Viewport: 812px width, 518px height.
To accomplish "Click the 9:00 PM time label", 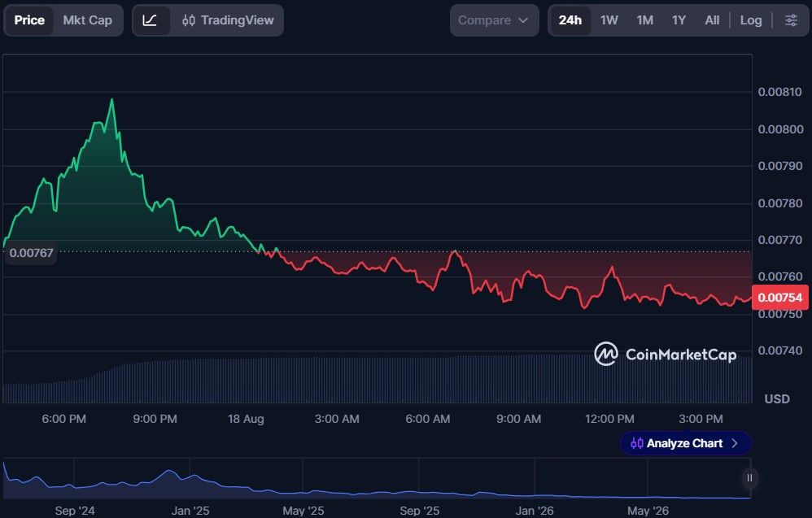I will [155, 419].
